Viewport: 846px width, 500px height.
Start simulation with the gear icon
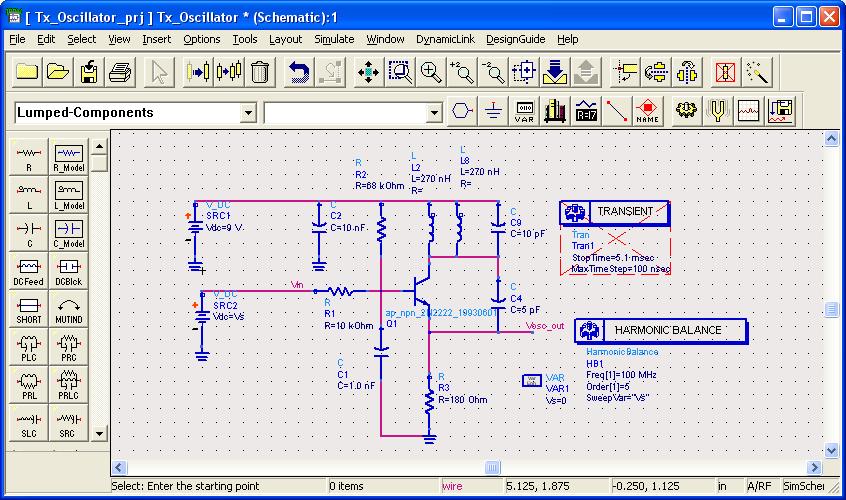point(686,111)
